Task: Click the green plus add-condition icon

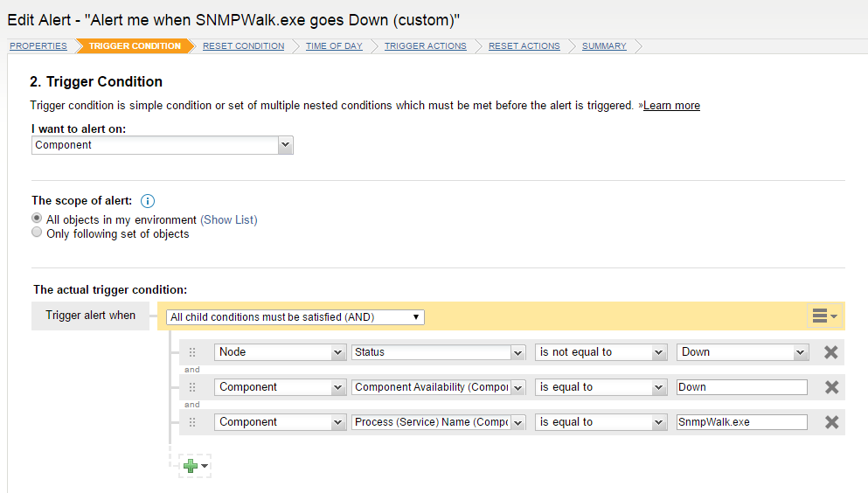Action: tap(191, 466)
